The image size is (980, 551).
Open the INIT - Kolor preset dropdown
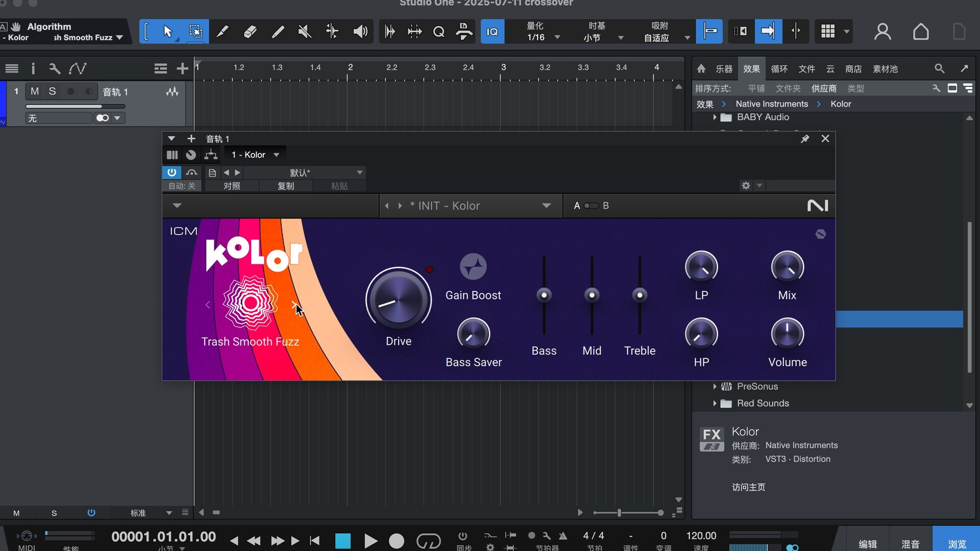pos(546,206)
